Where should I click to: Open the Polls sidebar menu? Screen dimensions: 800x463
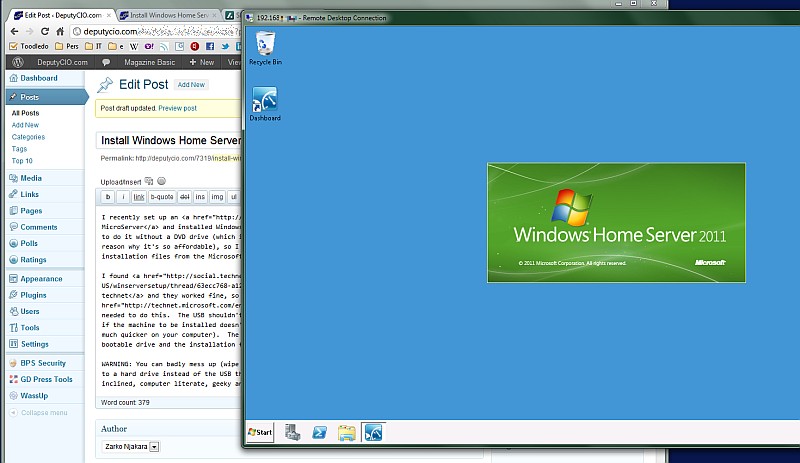29,243
